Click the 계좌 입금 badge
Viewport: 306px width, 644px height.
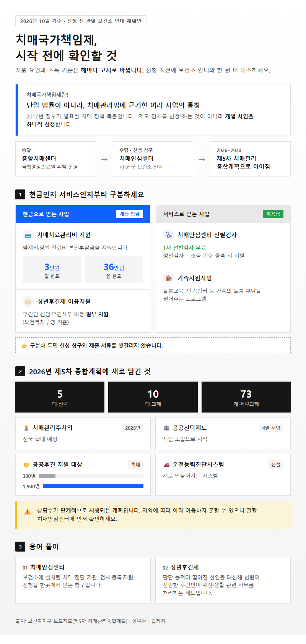130,214
